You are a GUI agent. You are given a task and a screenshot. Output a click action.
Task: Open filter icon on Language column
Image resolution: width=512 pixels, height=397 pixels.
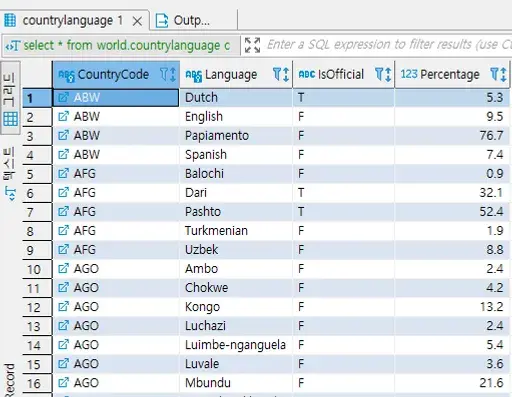(277, 74)
